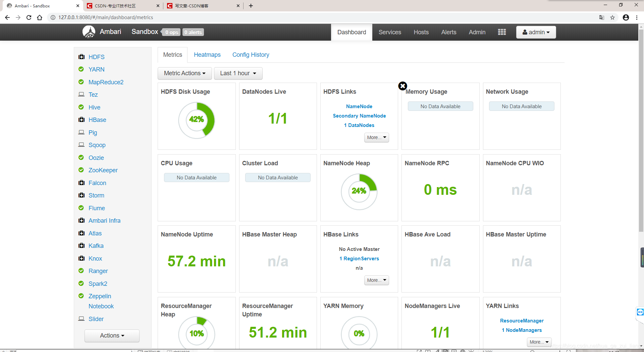The image size is (644, 352).
Task: Click the Kafka maintenance status icon
Action: [x=81, y=246]
